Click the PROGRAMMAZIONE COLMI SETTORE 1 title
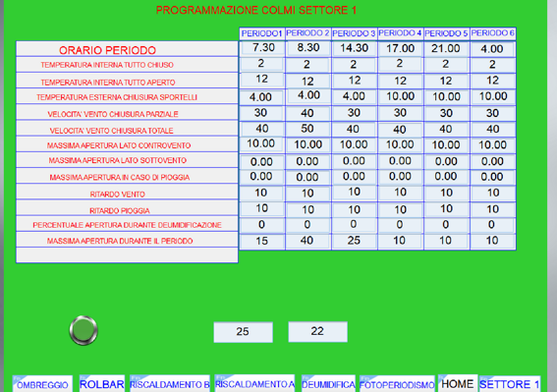The image size is (557, 392). 256,10
